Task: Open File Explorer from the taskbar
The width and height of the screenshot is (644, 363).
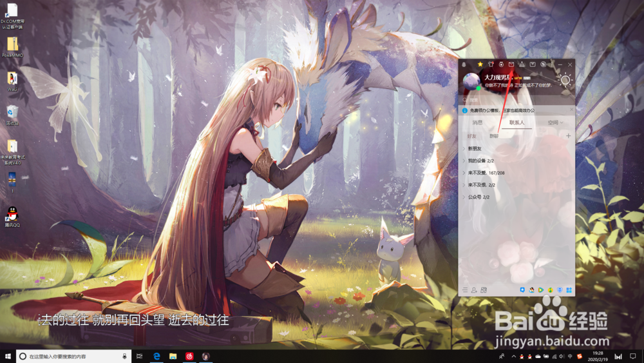Action: pos(173,356)
